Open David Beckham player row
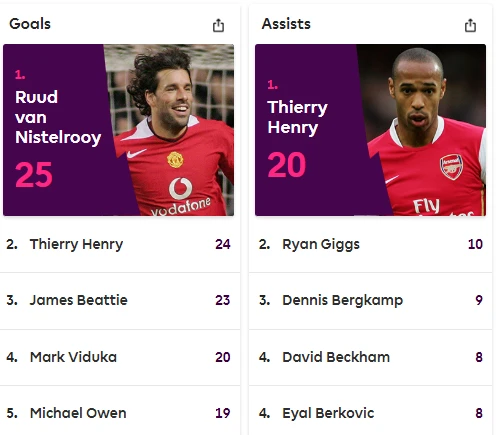 coord(370,358)
